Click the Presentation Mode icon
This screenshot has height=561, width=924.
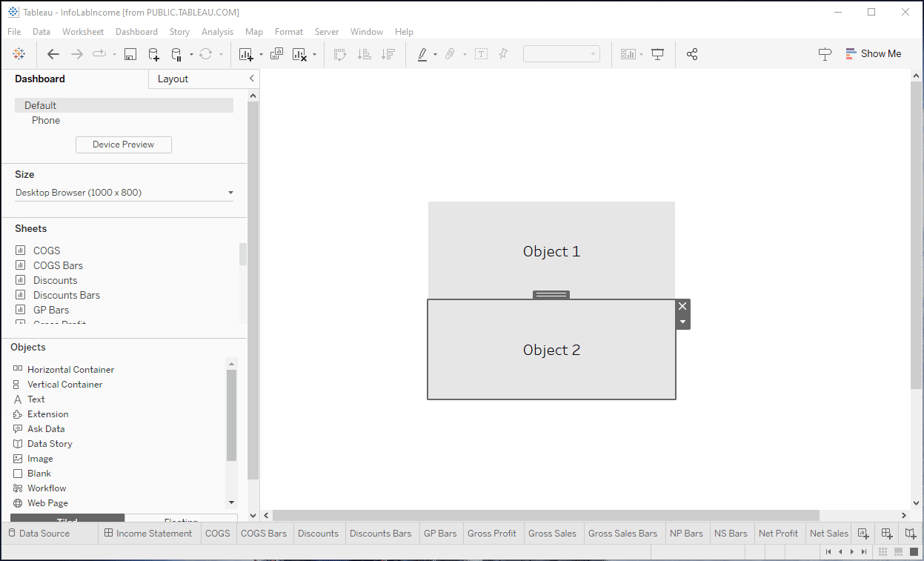pyautogui.click(x=657, y=54)
